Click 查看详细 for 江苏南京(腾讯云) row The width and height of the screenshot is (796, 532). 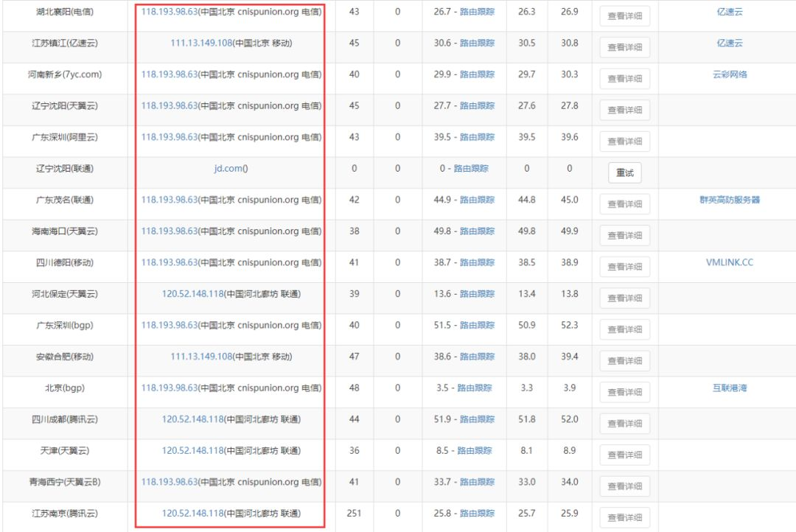point(624,517)
